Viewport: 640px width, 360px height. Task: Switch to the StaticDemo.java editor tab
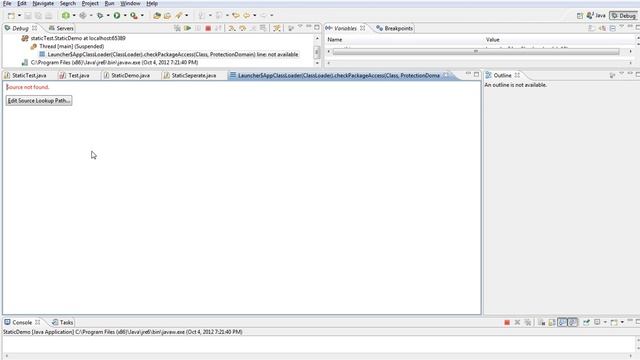(x=126, y=76)
